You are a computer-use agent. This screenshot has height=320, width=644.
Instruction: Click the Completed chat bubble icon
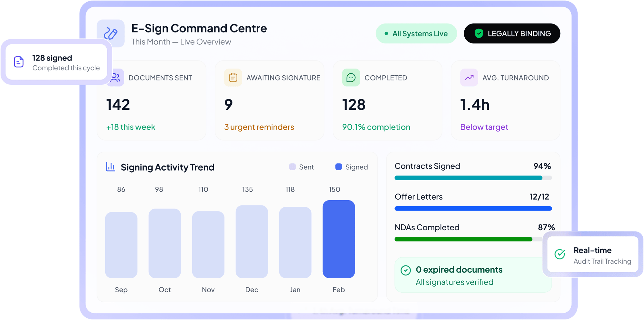pyautogui.click(x=351, y=78)
